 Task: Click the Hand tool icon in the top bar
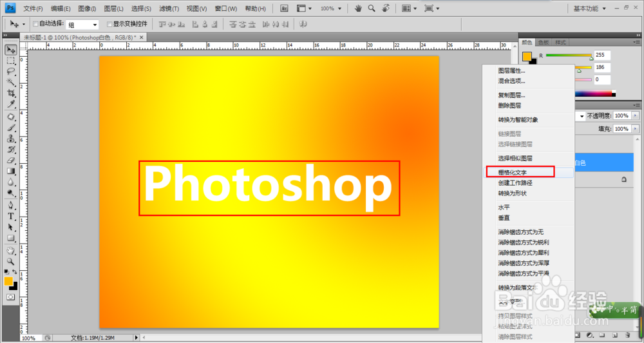click(358, 8)
